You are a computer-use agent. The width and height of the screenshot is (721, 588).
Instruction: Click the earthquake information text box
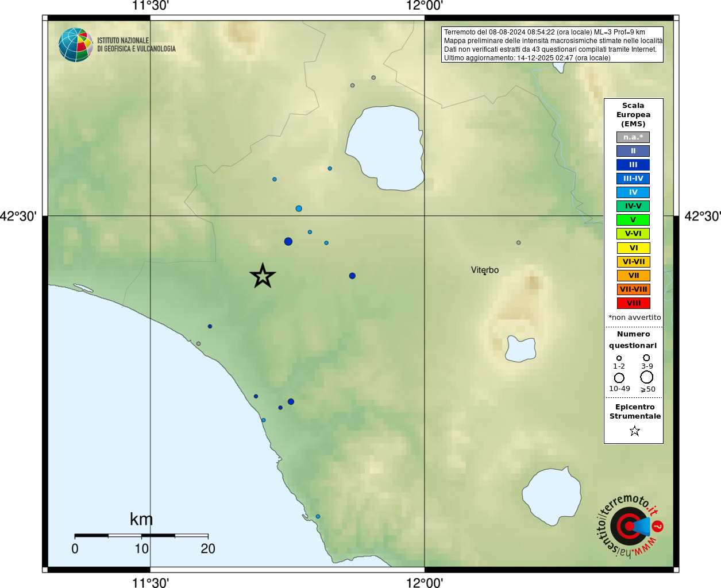[x=552, y=45]
